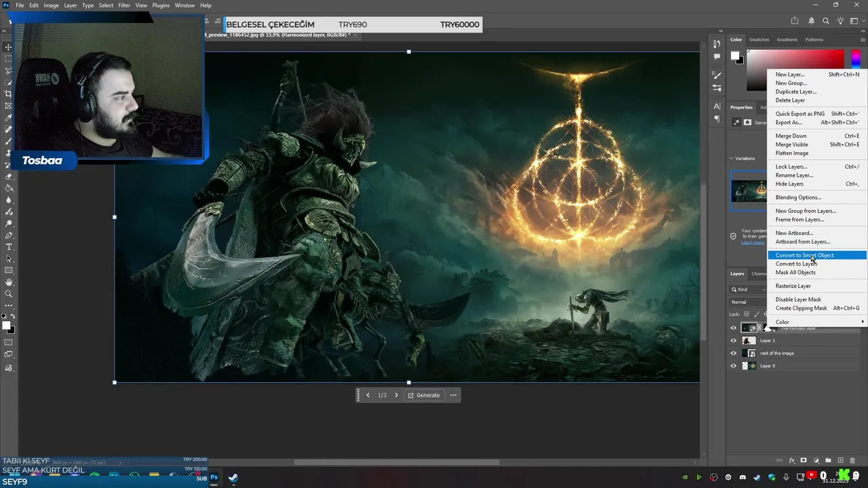The width and height of the screenshot is (868, 488).
Task: Click foreground color swatch in toolbar
Action: pyautogui.click(x=7, y=326)
